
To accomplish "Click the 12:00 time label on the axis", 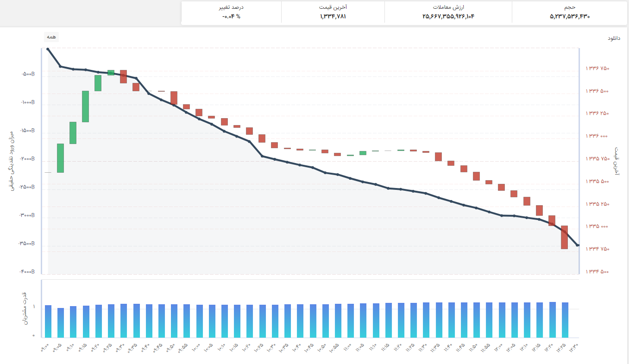I will point(498,347).
